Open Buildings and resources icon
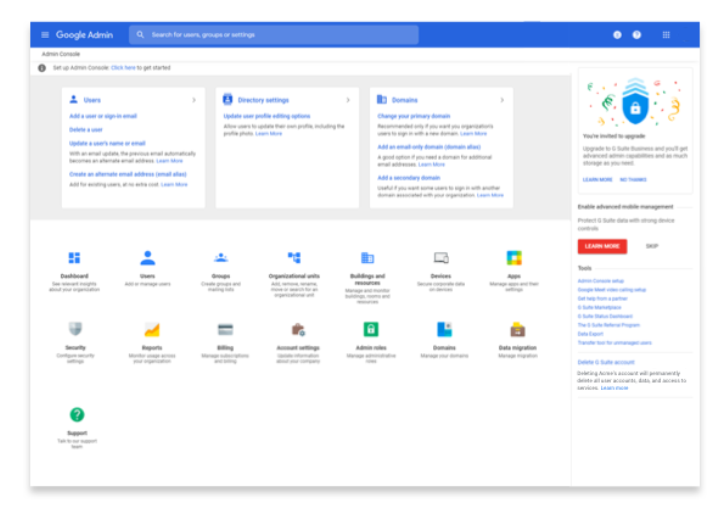Screen dimensions: 728x527 pyautogui.click(x=367, y=258)
